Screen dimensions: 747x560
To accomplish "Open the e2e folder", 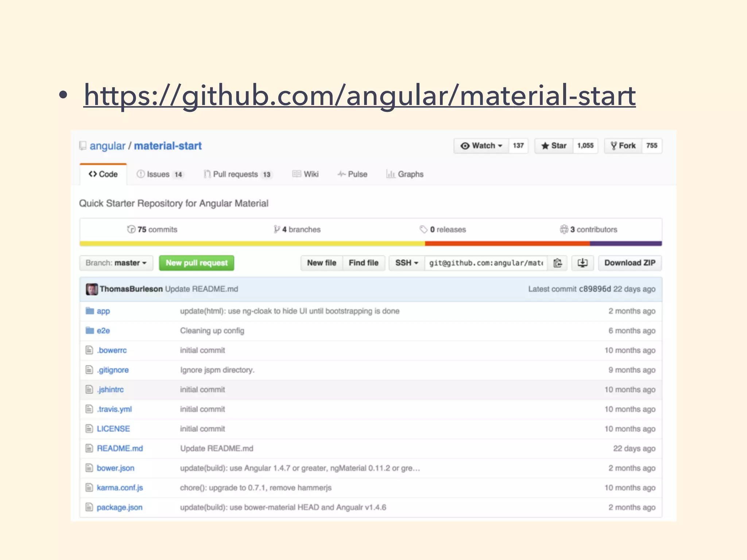I will pyautogui.click(x=103, y=331).
